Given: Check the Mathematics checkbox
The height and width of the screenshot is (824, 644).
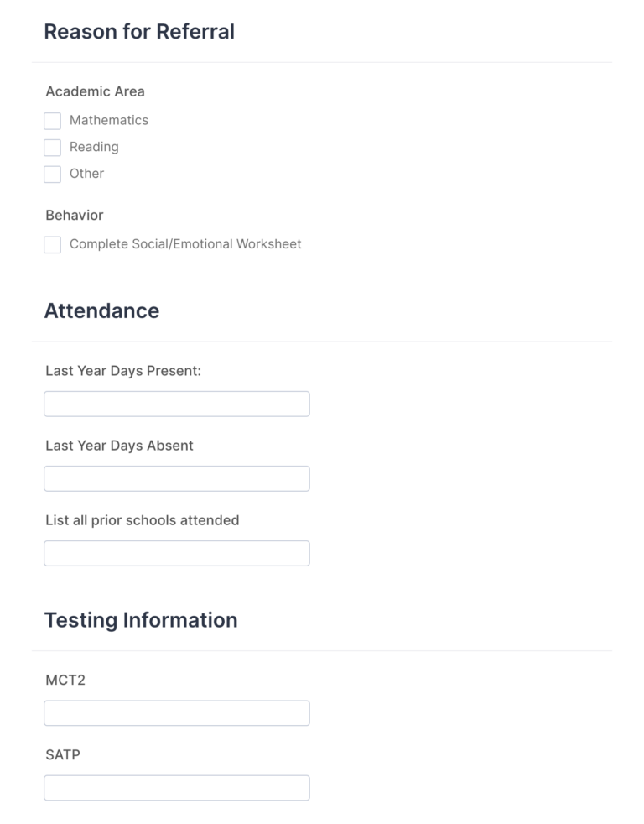Looking at the screenshot, I should click(52, 121).
